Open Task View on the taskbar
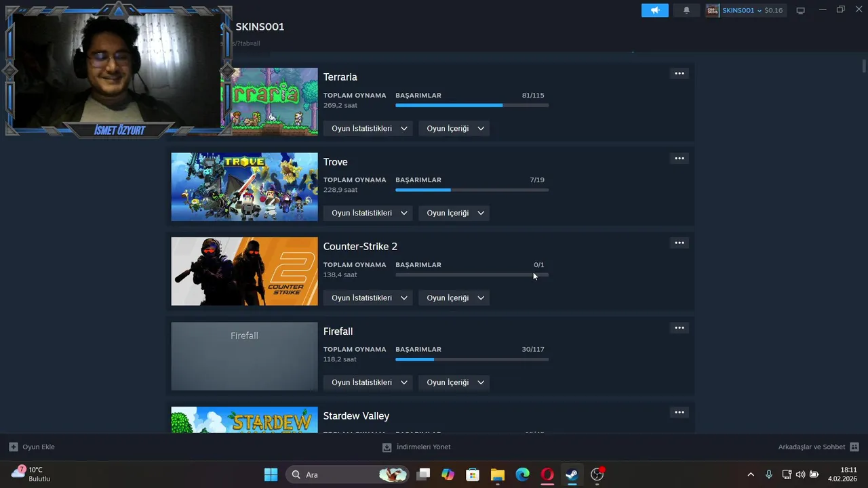This screenshot has height=488, width=868. (x=423, y=474)
